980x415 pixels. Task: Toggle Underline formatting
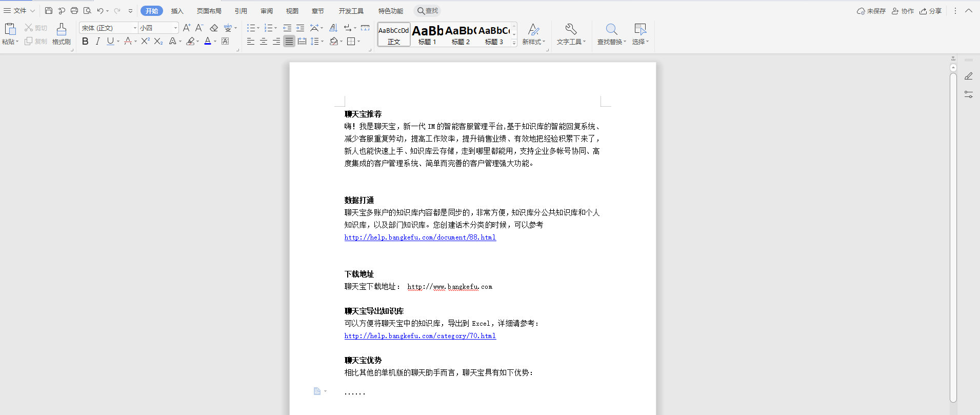tap(110, 41)
